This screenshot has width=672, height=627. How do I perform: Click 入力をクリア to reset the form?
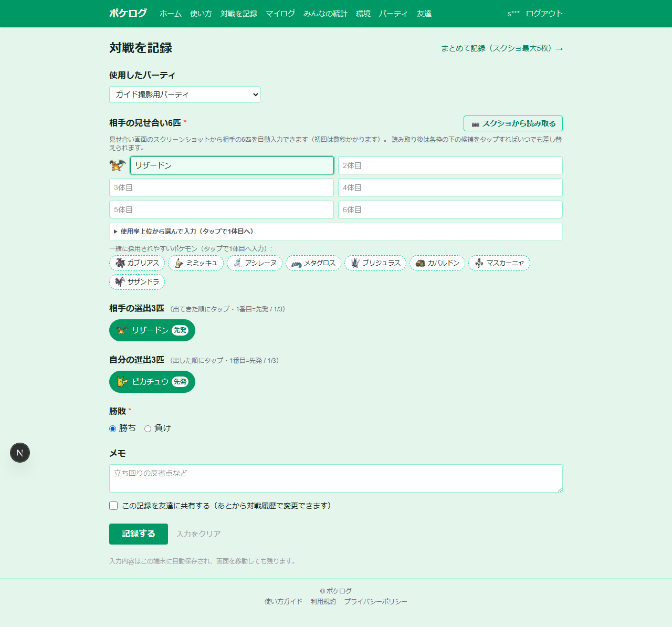tap(198, 534)
